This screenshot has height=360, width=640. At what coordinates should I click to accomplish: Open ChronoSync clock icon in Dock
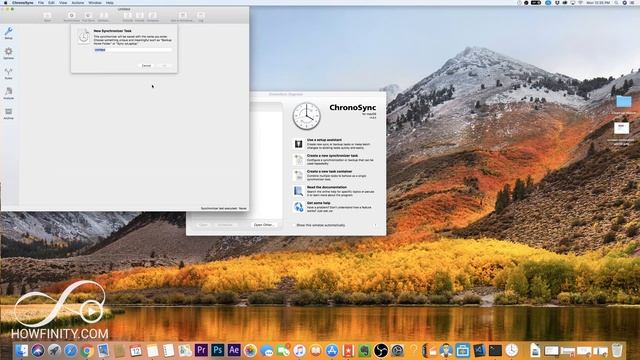tap(511, 350)
